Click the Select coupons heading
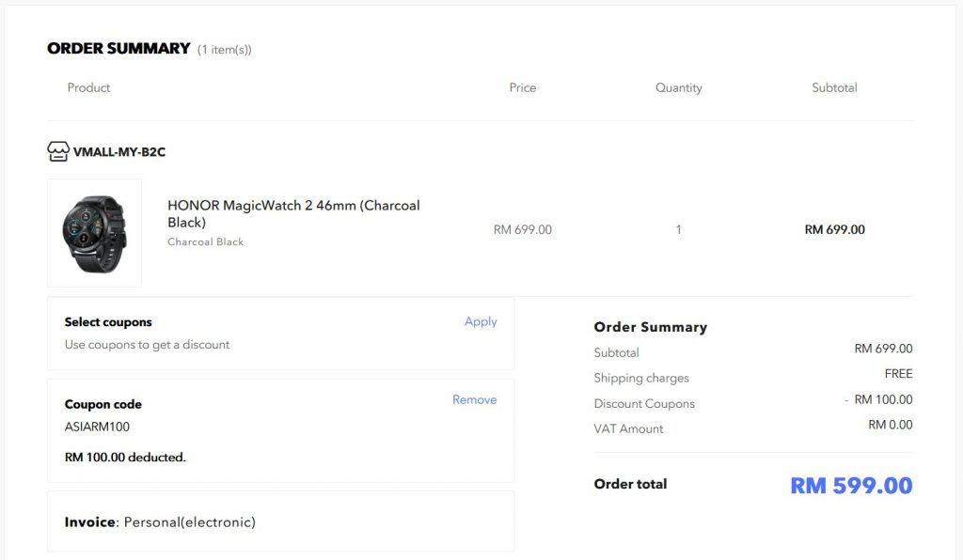 coord(108,322)
